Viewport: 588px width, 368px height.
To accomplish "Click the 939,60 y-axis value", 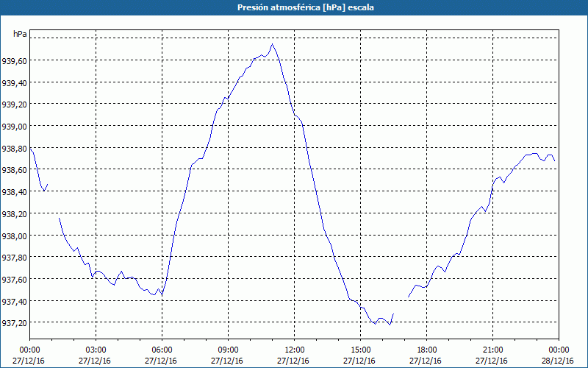I will pos(14,61).
